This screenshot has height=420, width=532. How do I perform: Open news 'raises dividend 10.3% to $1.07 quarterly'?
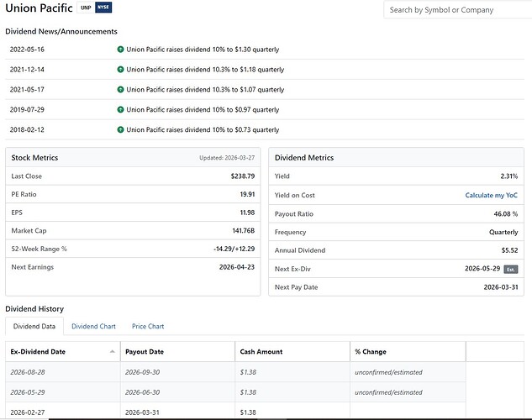point(205,90)
